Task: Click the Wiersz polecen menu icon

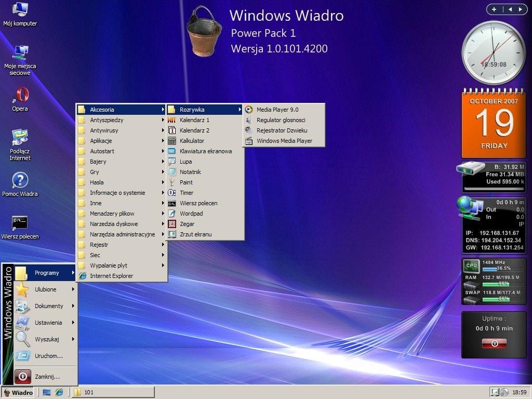Action: 172,203
